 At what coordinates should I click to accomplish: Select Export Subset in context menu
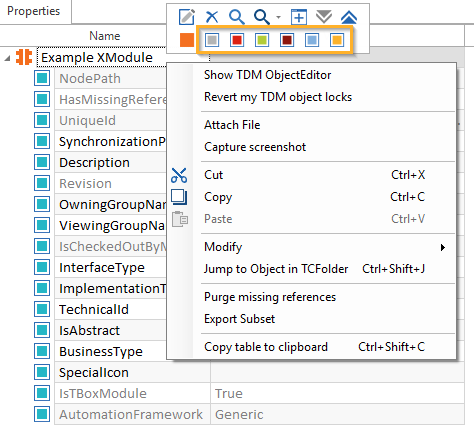coord(239,319)
